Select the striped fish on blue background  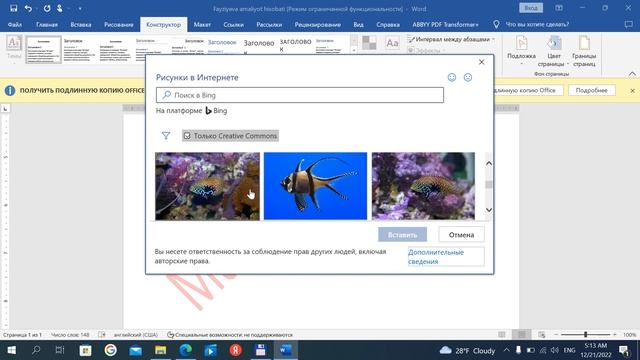point(315,186)
